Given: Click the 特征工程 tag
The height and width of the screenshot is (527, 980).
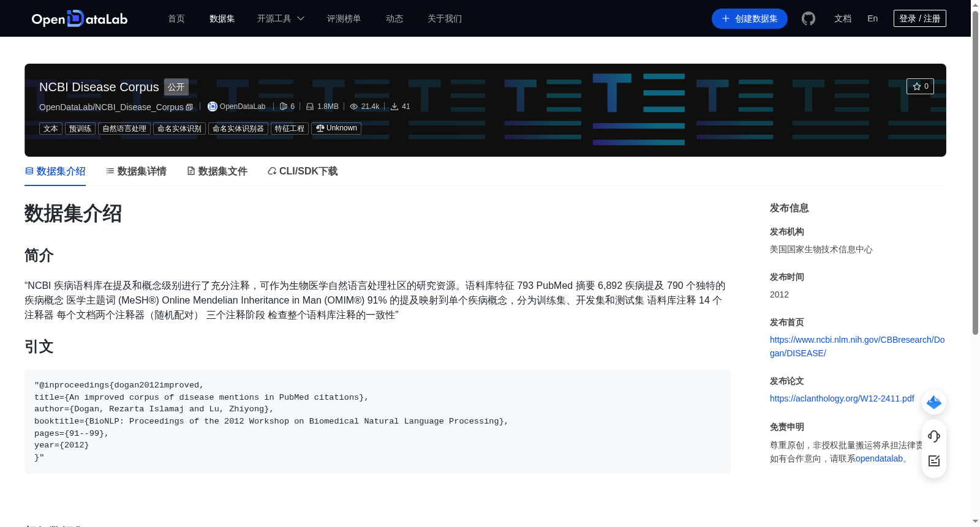Looking at the screenshot, I should [290, 129].
